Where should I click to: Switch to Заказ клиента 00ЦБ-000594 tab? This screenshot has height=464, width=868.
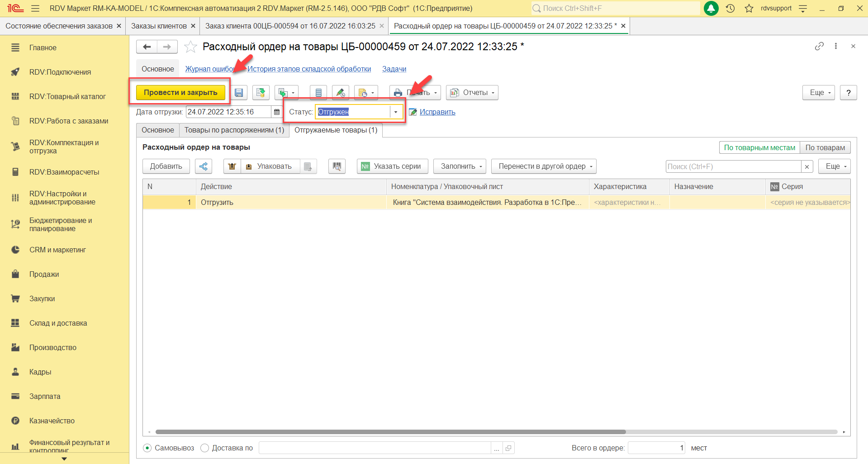point(290,26)
